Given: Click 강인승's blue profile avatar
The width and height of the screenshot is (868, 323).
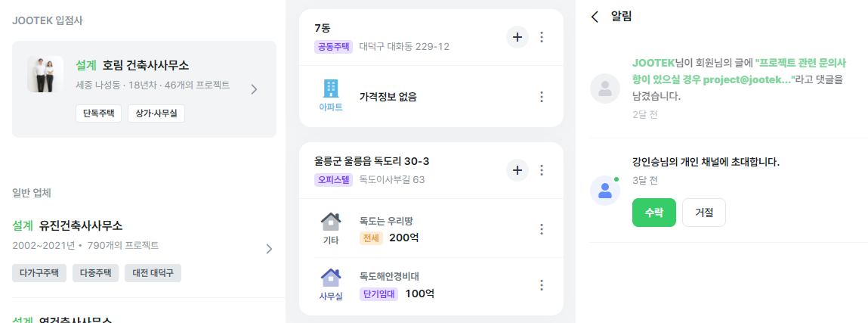Looking at the screenshot, I should point(604,191).
